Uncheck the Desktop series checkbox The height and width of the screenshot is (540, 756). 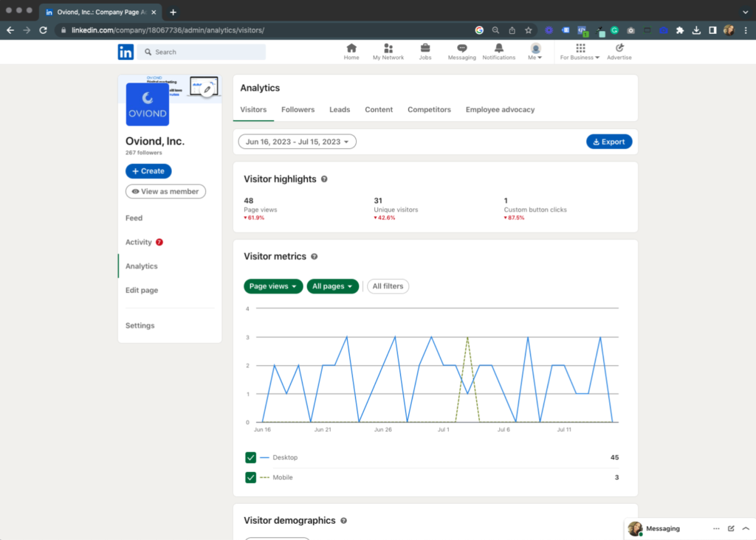(250, 457)
